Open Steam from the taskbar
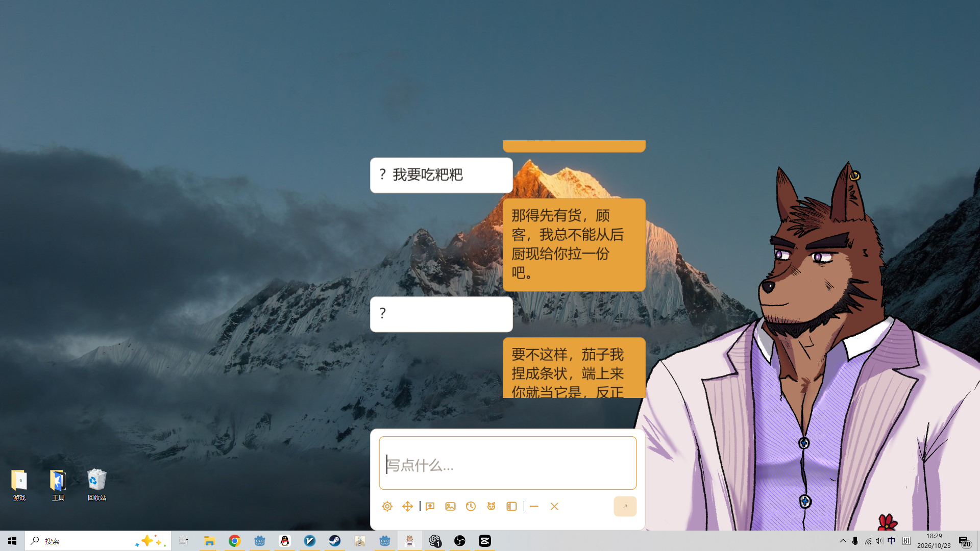980x551 pixels. click(334, 541)
